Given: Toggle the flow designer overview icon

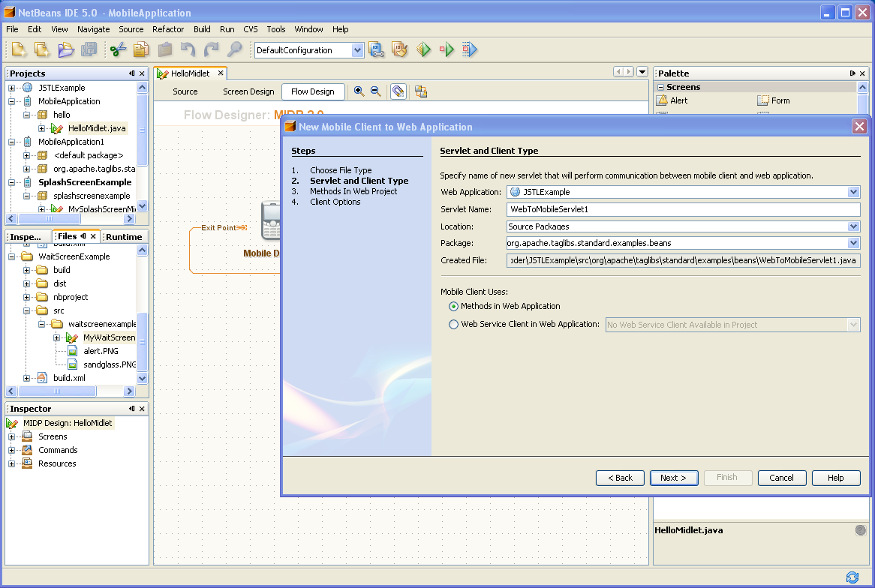Looking at the screenshot, I should tap(398, 91).
